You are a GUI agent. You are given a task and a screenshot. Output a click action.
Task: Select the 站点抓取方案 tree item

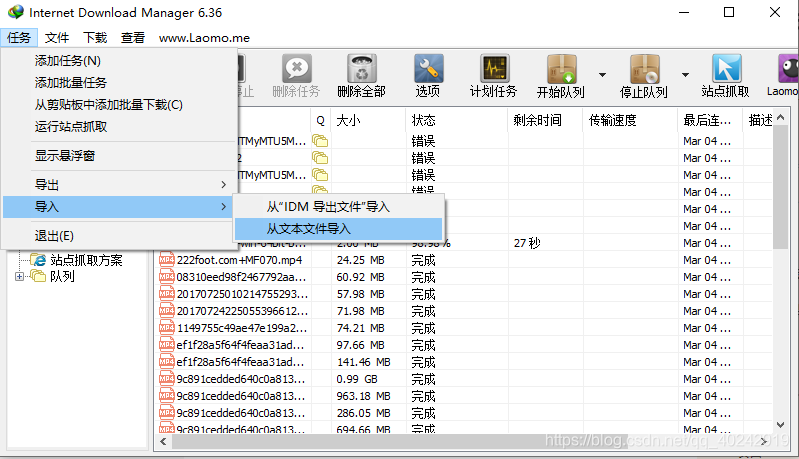[x=86, y=260]
